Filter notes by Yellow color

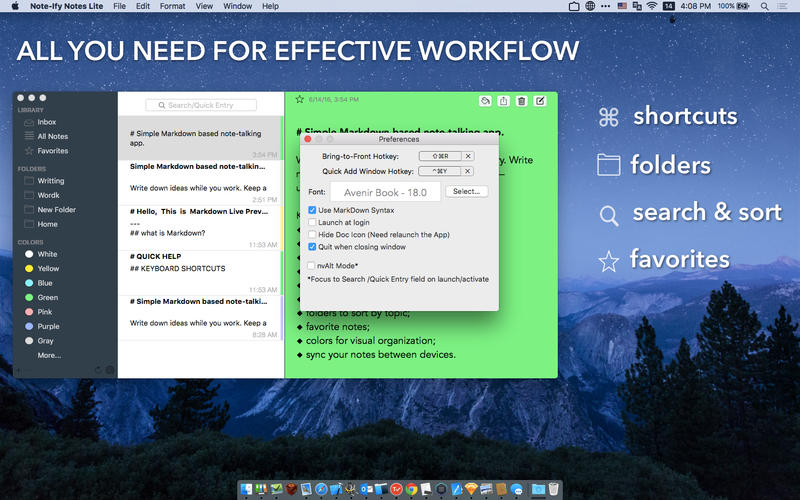point(48,269)
